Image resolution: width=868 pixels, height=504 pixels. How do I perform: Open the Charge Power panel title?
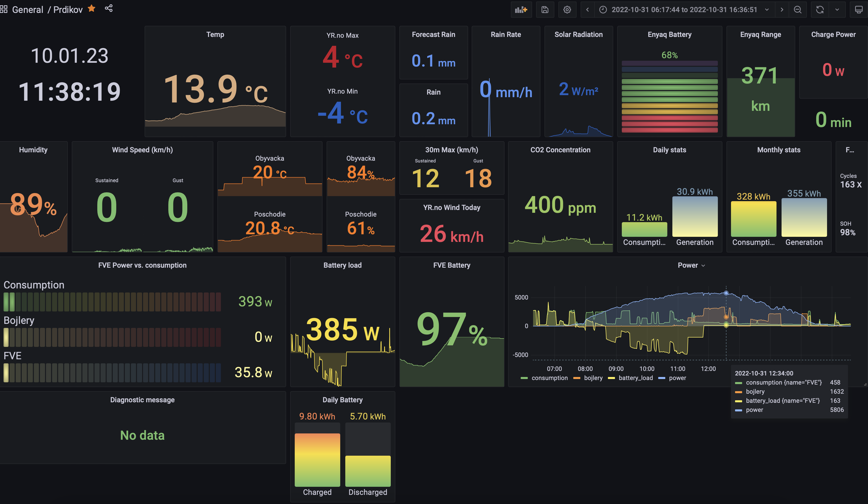pyautogui.click(x=833, y=34)
